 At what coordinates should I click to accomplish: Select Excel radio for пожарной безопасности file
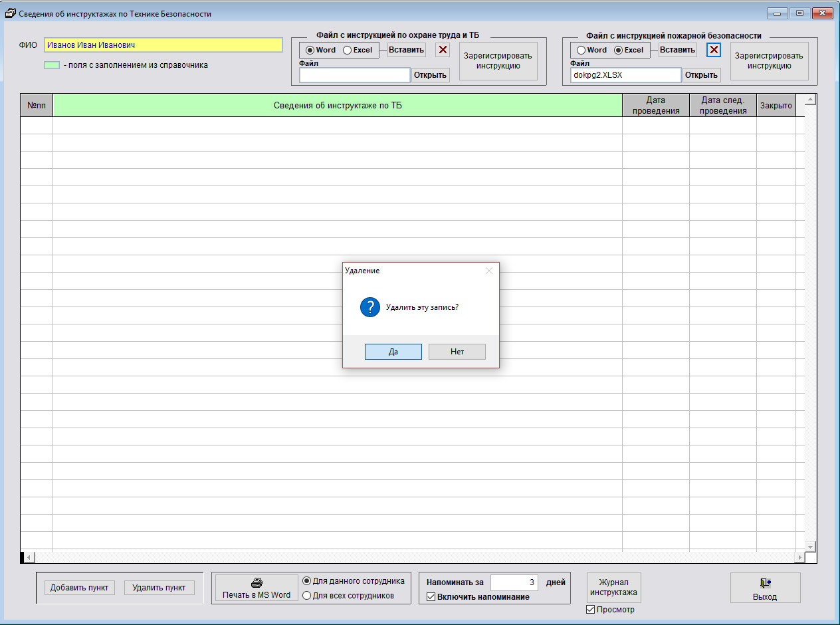point(618,51)
